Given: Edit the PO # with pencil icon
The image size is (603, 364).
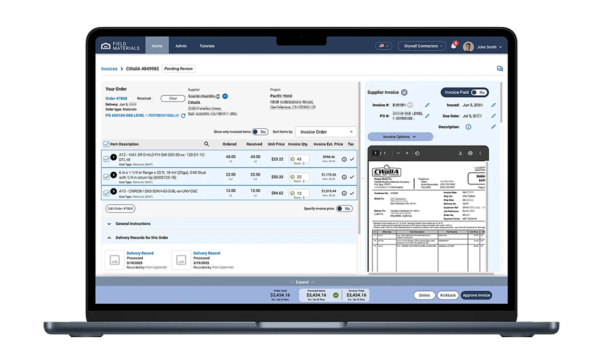Looking at the screenshot, I should tap(427, 116).
